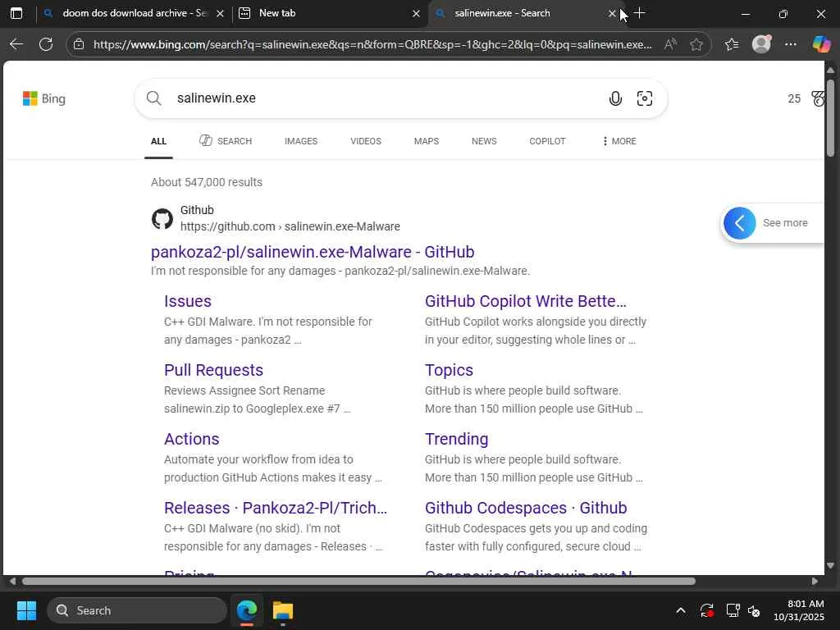This screenshot has width=840, height=630.
Task: Refresh the current page
Action: point(46,44)
